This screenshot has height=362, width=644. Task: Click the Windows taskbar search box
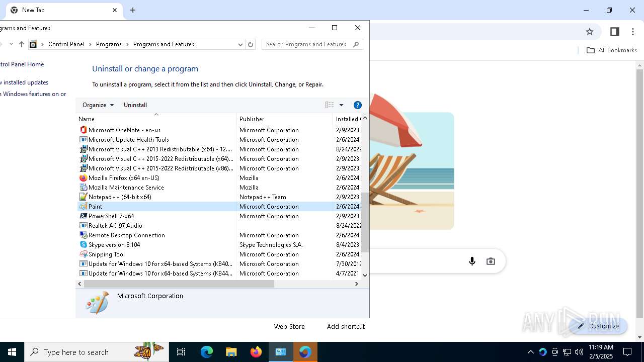96,352
